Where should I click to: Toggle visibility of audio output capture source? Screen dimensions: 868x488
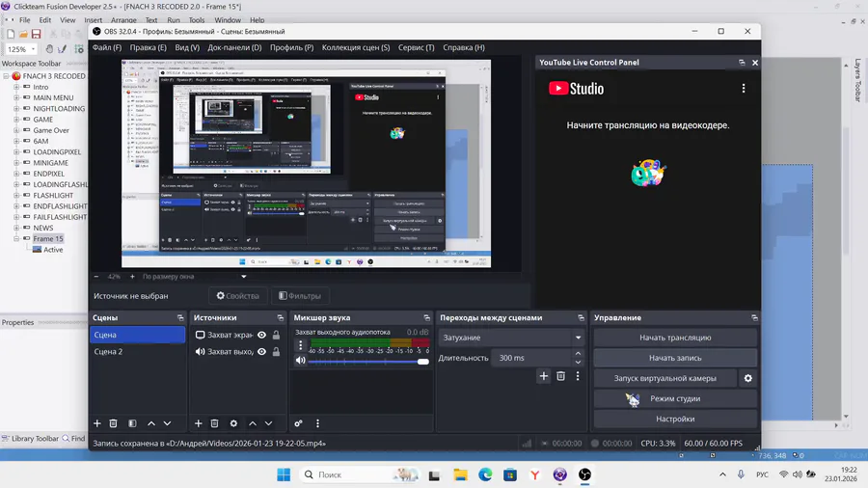tap(261, 351)
